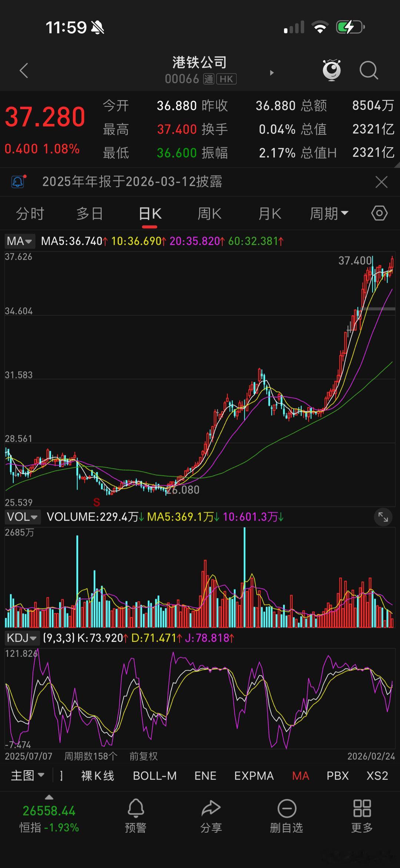Tap the 预警 alert bell icon
Image resolution: width=400 pixels, height=868 pixels.
136,808
